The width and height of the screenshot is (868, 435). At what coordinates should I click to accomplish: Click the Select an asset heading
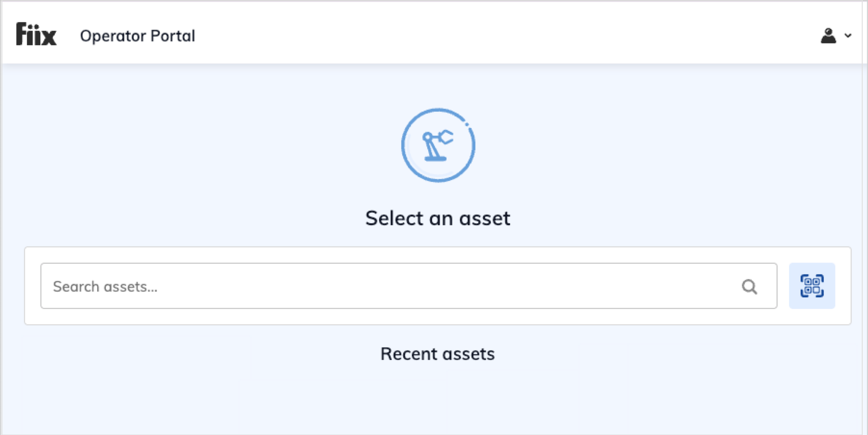438,218
